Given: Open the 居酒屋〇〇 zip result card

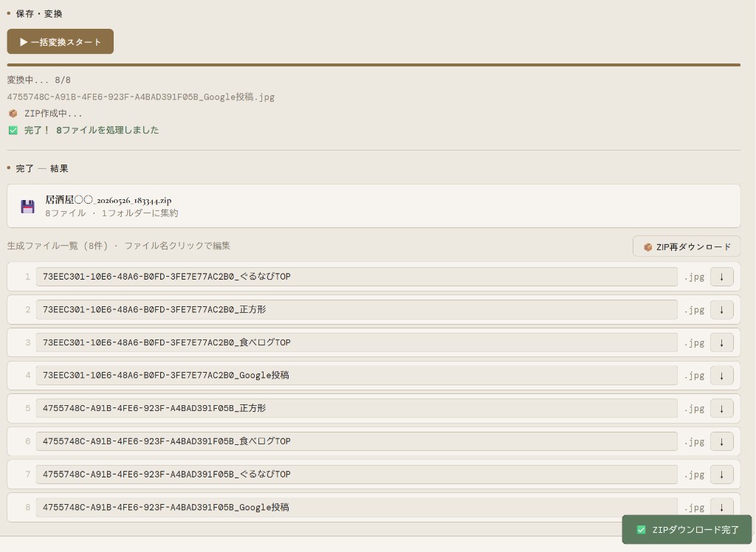Looking at the screenshot, I should (374, 206).
